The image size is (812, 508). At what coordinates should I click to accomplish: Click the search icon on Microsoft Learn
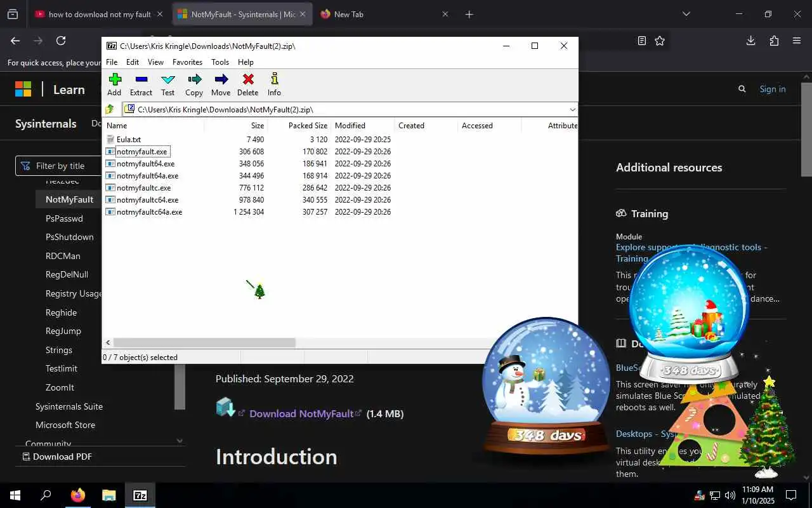tap(742, 89)
